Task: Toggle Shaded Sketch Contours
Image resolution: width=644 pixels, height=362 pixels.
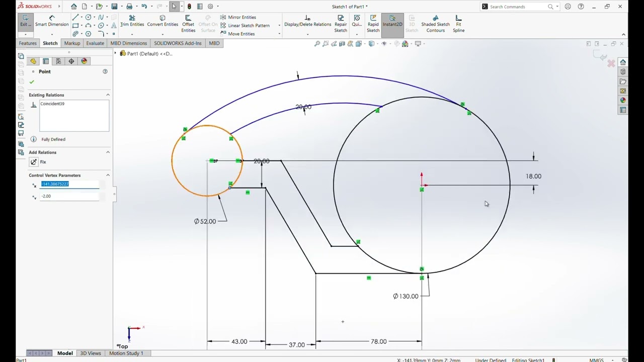Action: pos(435,24)
